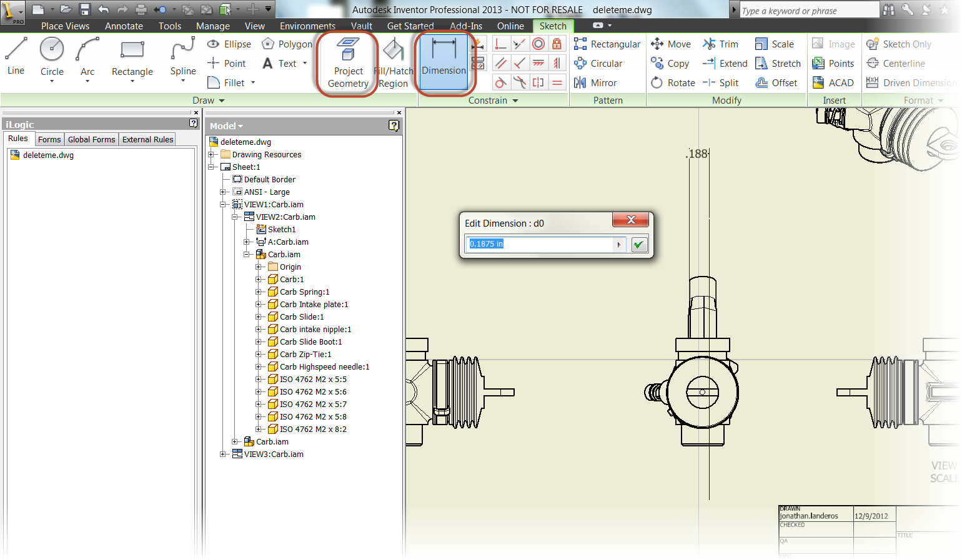Screen dimensions: 962x560
Task: Click the Mirror pattern tool
Action: click(x=595, y=83)
